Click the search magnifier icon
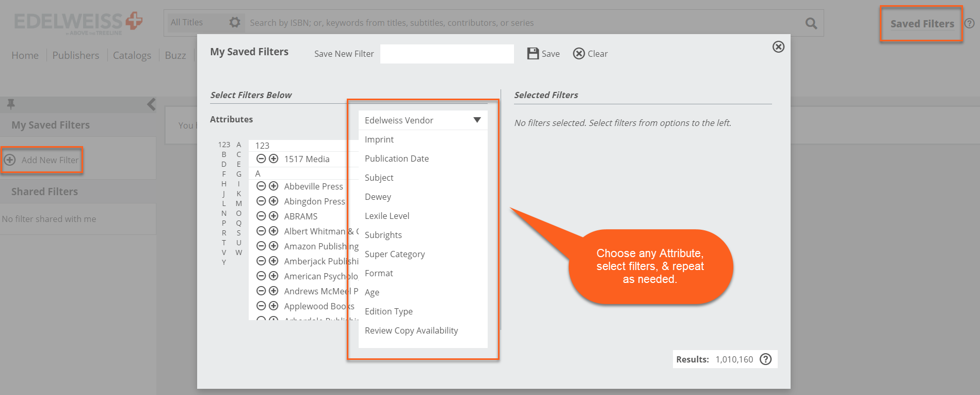Screen dimensions: 980x395 (x=811, y=23)
